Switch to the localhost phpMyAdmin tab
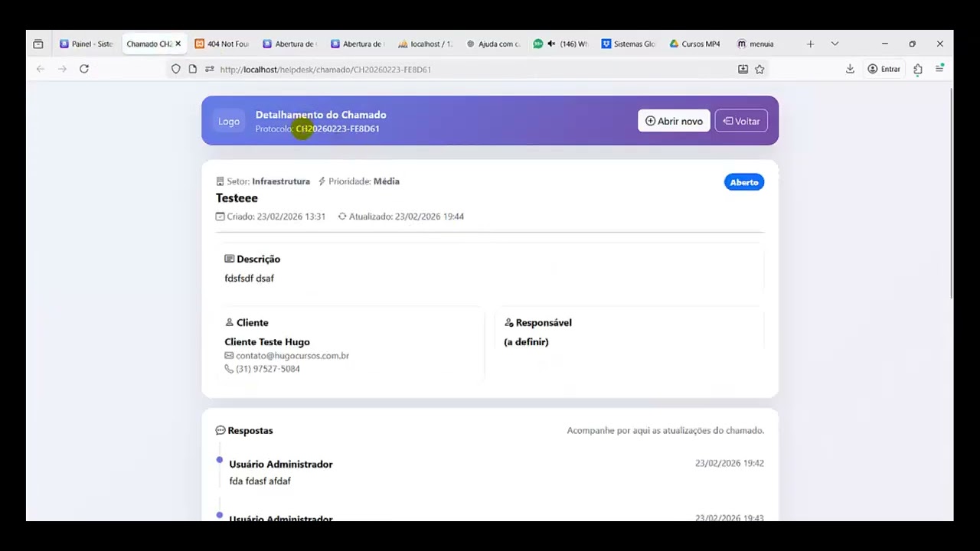Viewport: 980px width, 551px height. click(425, 44)
